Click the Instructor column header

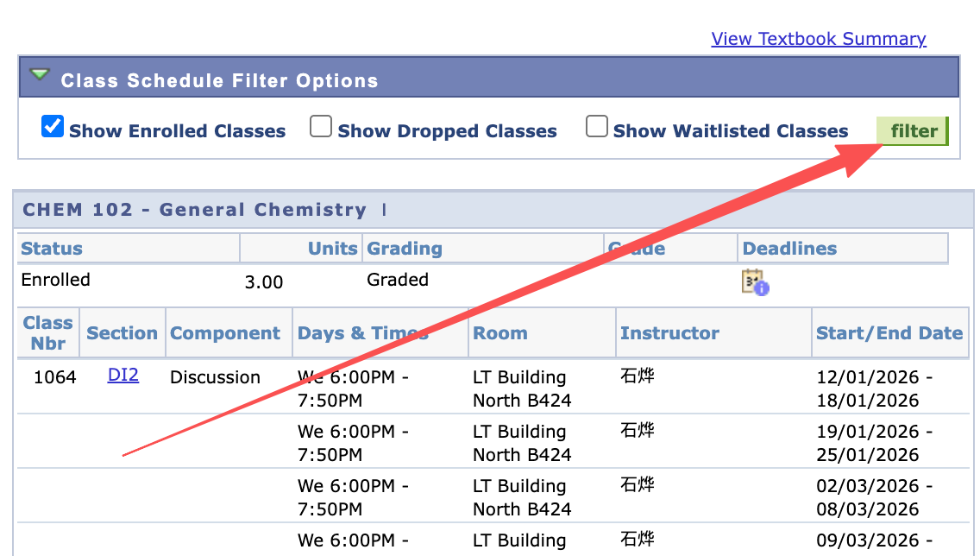(669, 333)
